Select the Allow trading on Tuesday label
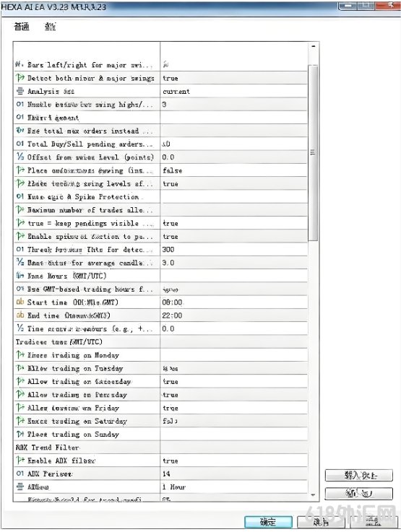The height and width of the screenshot is (532, 401). 75,368
